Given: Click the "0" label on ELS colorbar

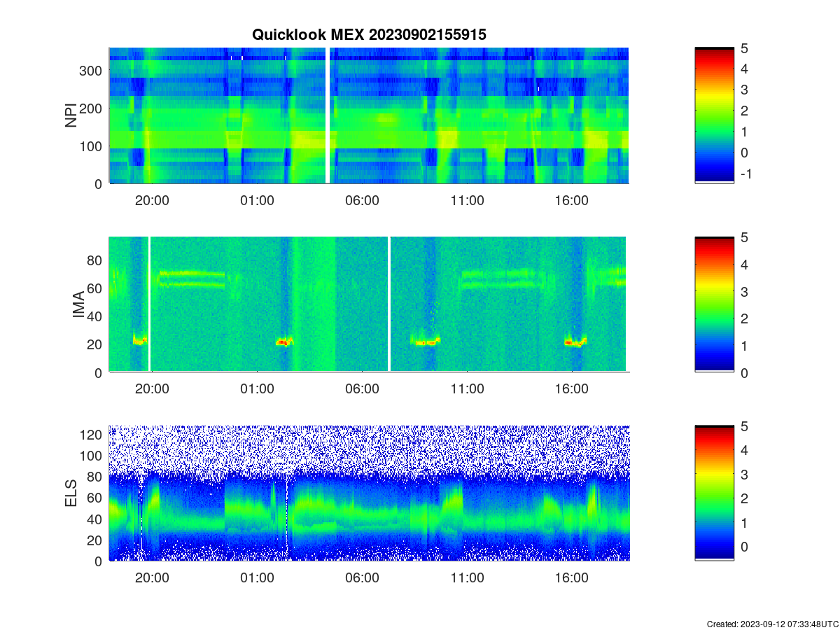Looking at the screenshot, I should tap(744, 547).
